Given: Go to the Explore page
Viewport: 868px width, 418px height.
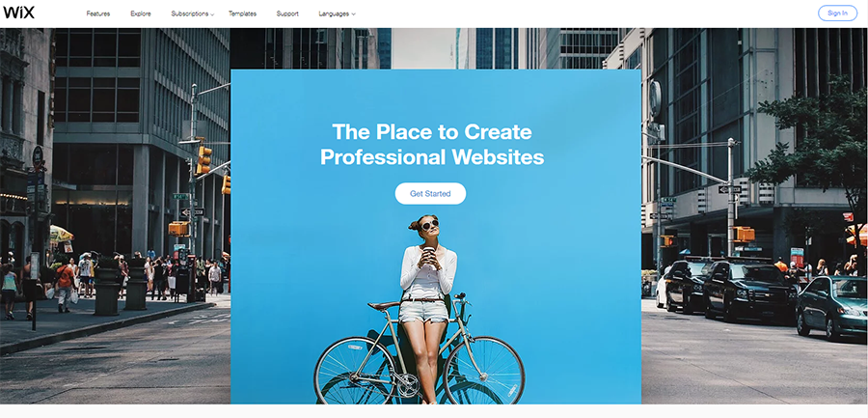Looking at the screenshot, I should (x=141, y=14).
